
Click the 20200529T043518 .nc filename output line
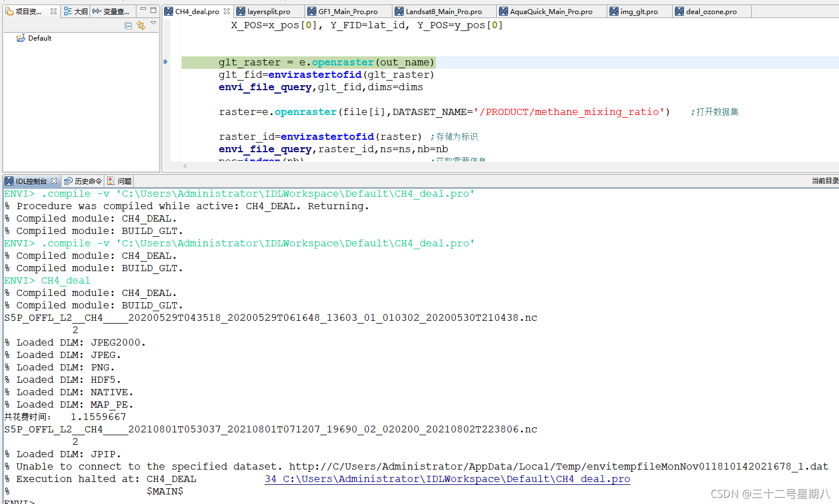tap(271, 317)
